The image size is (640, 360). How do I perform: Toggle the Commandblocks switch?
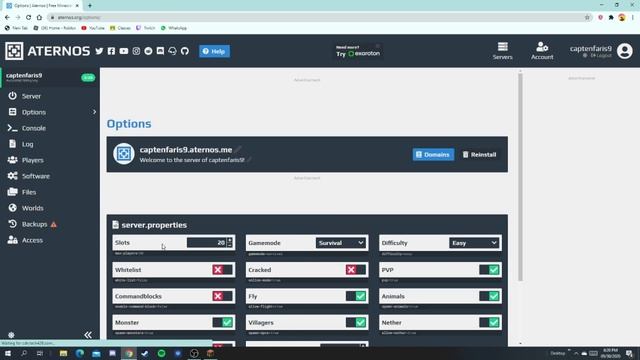pos(222,296)
